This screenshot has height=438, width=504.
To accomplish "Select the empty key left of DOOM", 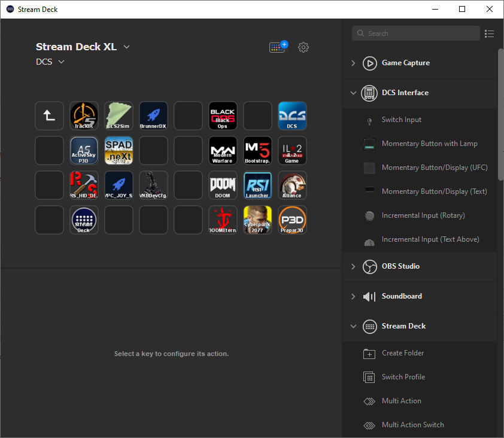I will 188,185.
